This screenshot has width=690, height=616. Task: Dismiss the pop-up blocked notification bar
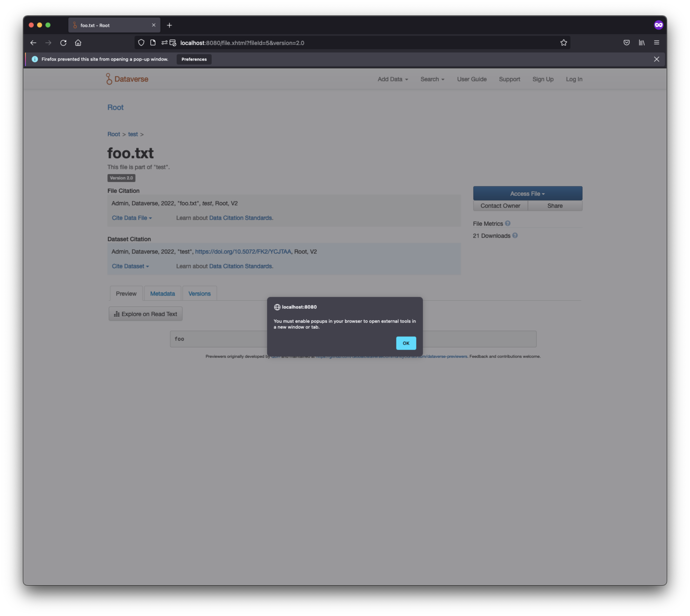pyautogui.click(x=656, y=59)
